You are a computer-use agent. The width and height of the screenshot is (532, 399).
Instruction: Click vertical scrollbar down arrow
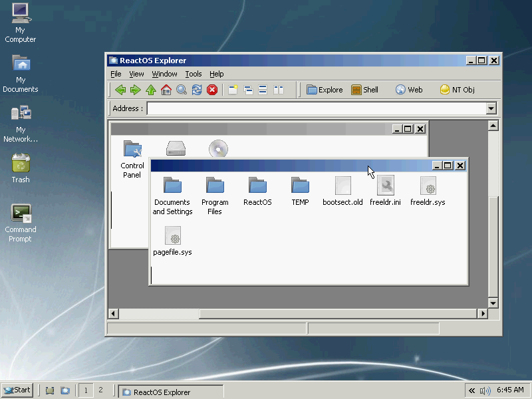pyautogui.click(x=493, y=303)
